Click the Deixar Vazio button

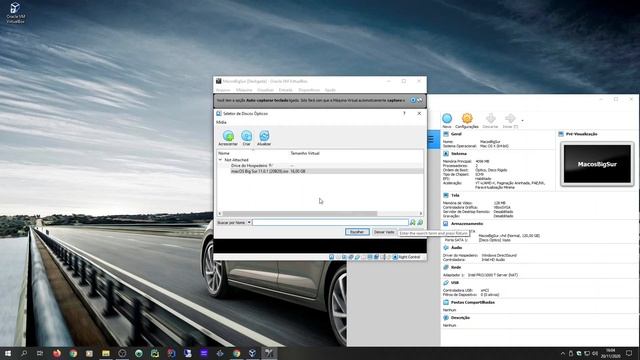[x=384, y=232]
